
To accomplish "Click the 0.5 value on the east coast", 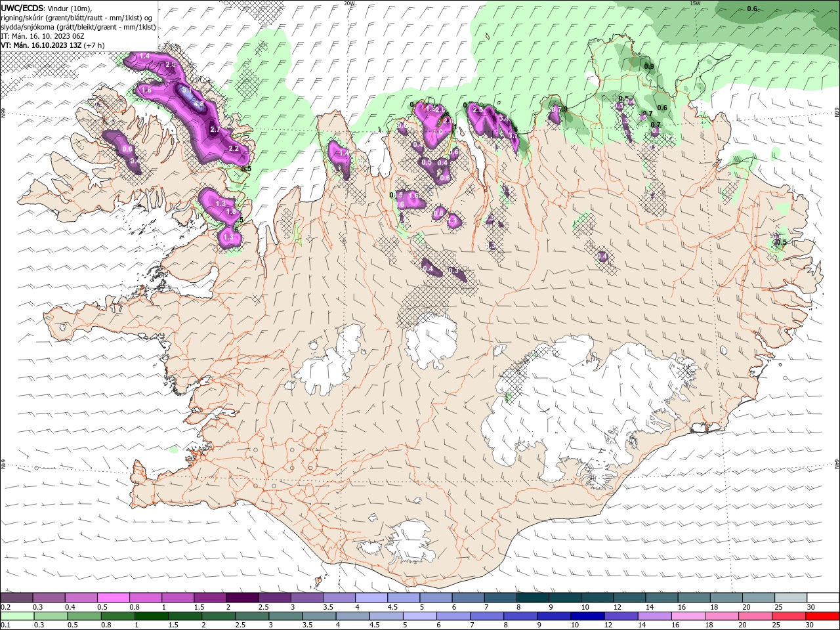I will click(781, 242).
